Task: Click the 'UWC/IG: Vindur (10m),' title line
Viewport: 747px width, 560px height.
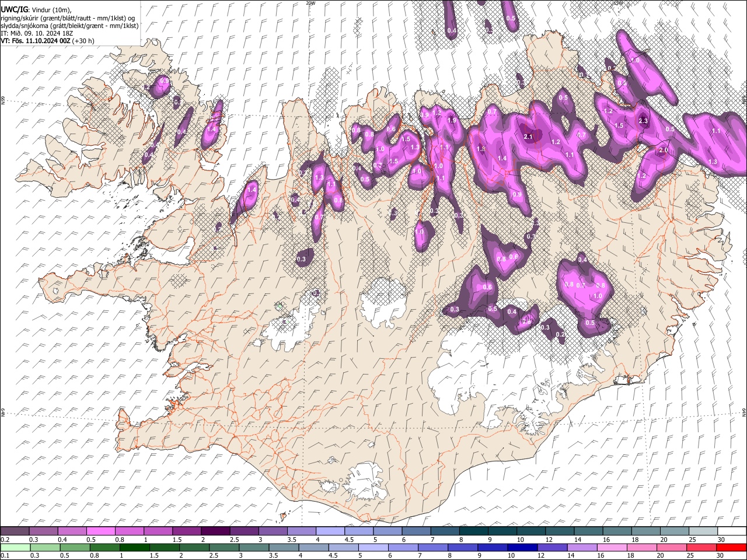Action: tap(36, 10)
